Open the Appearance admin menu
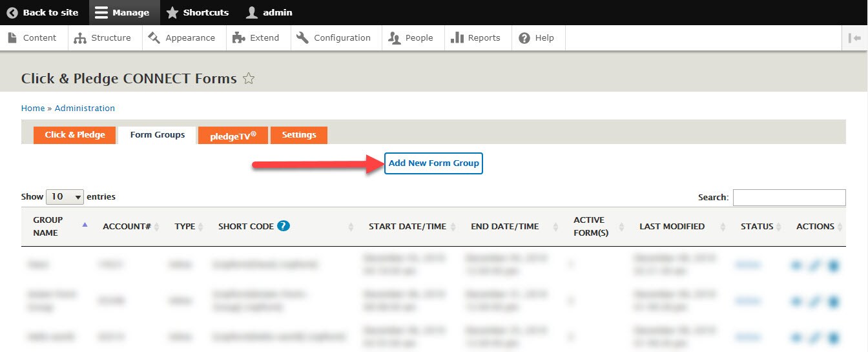This screenshot has height=352, width=868. (x=182, y=38)
